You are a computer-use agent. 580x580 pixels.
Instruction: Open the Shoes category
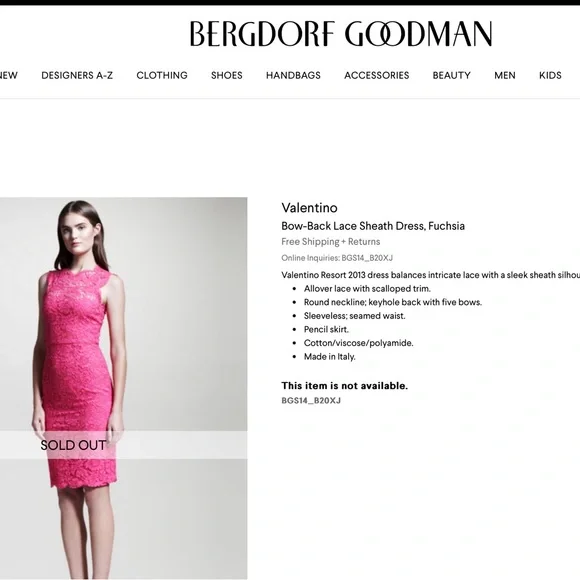227,75
